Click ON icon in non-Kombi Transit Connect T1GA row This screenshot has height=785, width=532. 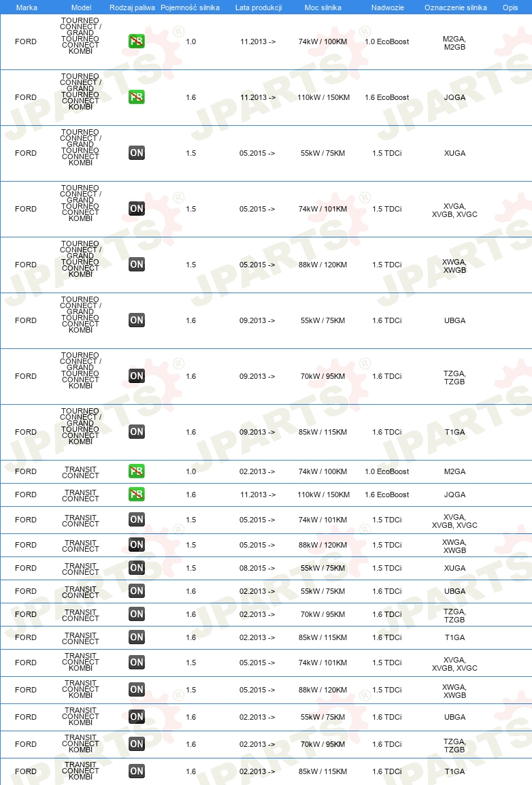(137, 637)
